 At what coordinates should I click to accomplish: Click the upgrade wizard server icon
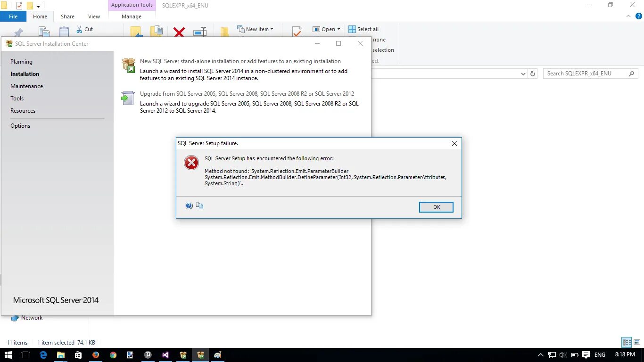tap(128, 98)
